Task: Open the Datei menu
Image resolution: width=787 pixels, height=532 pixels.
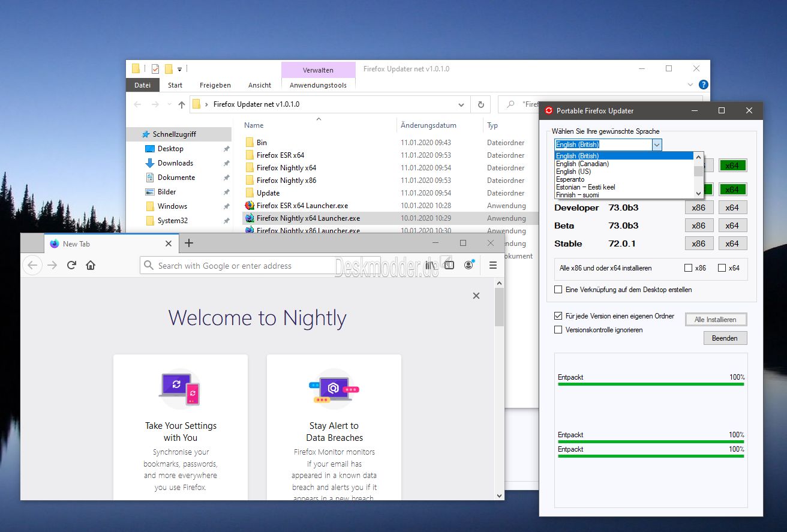Action: coord(143,85)
